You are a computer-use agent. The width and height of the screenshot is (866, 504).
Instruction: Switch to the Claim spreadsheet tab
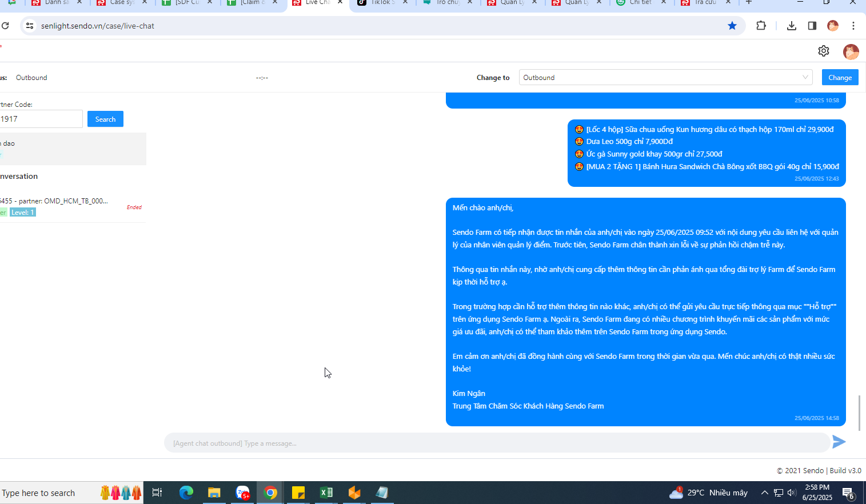coord(252,2)
